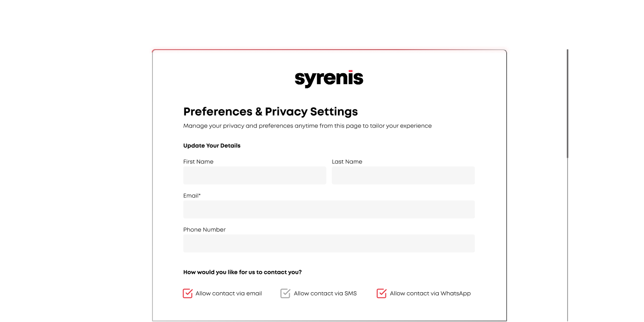Click the Phone Number input field
Viewport: 644px width, 322px height.
click(x=328, y=243)
